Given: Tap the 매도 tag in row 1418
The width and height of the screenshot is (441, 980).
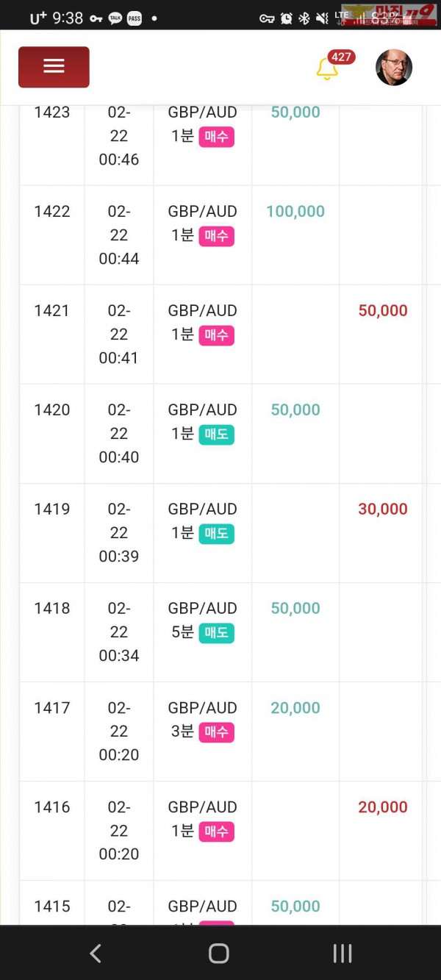Looking at the screenshot, I should 216,633.
